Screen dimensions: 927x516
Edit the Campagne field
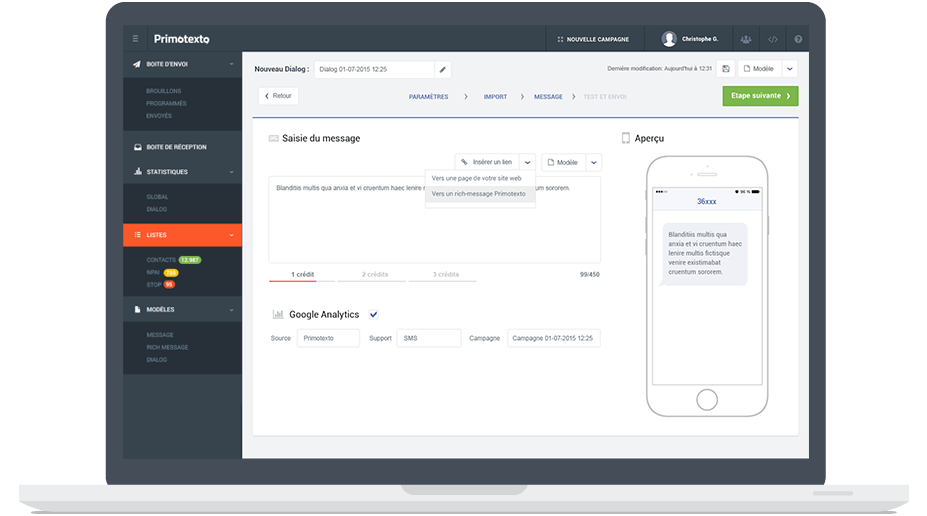point(554,338)
